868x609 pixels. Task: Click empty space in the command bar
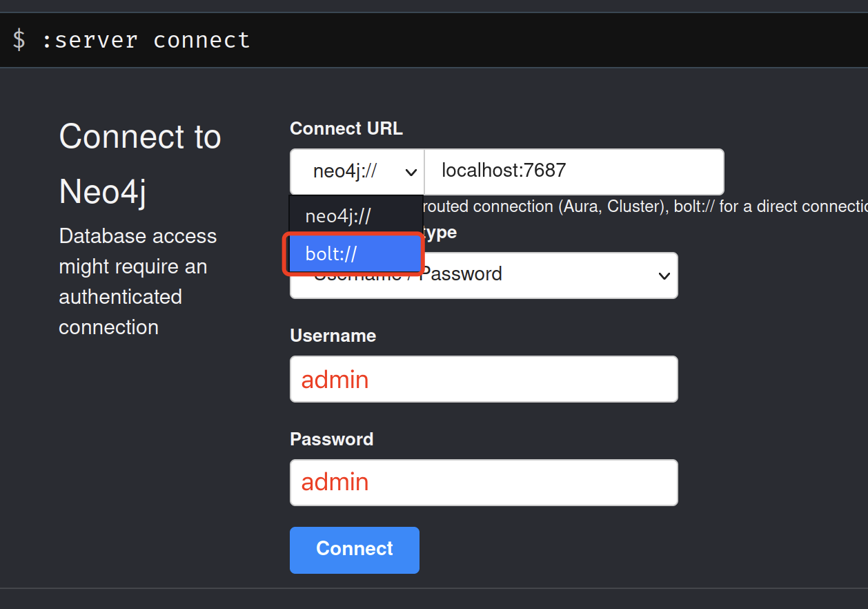point(552,40)
